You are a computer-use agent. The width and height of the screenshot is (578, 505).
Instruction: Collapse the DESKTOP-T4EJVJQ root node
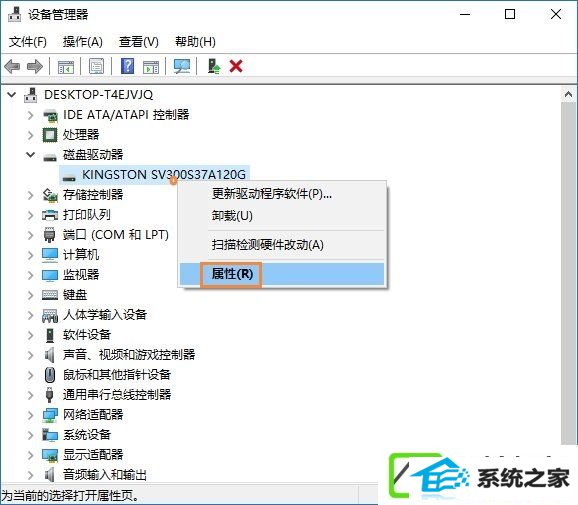click(x=12, y=95)
